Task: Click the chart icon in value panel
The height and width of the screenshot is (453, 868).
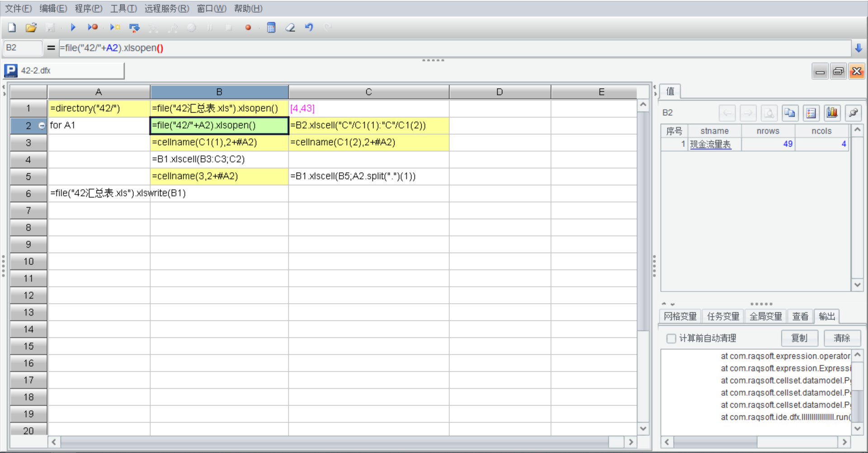Action: tap(832, 113)
